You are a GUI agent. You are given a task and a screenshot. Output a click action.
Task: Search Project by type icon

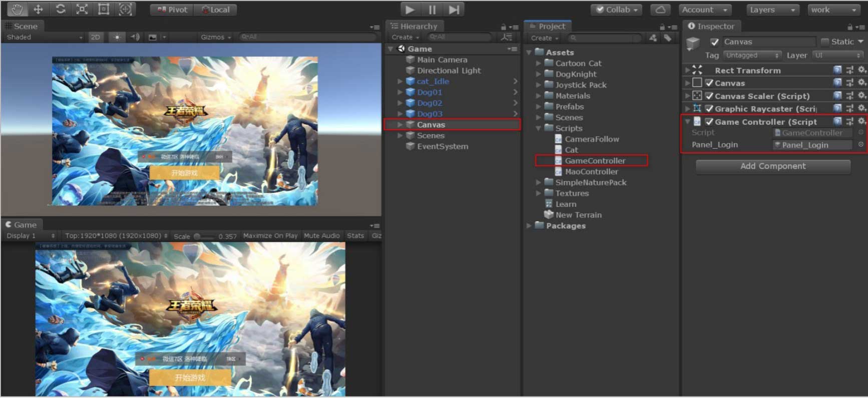point(653,38)
